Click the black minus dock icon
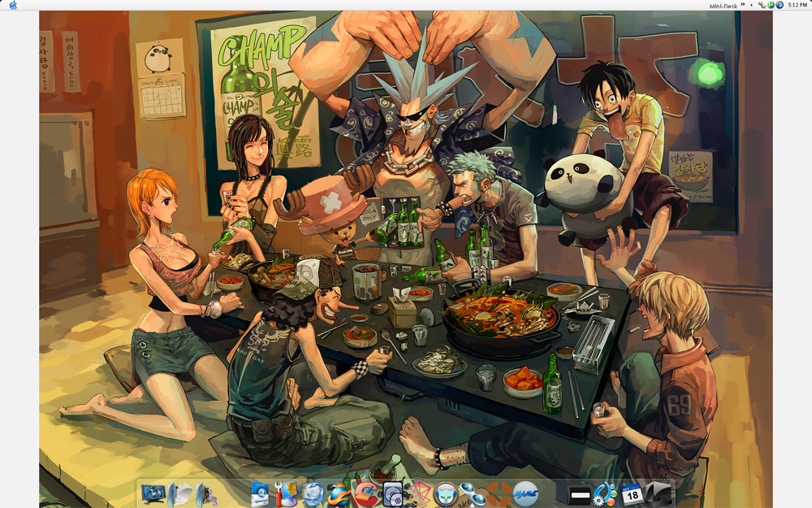The height and width of the screenshot is (508, 812). [x=579, y=493]
